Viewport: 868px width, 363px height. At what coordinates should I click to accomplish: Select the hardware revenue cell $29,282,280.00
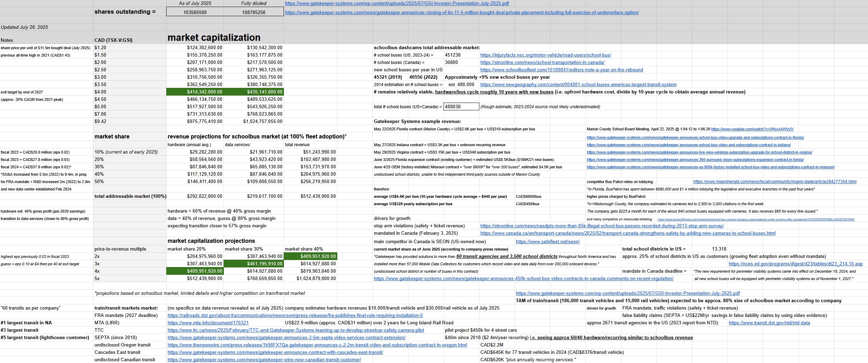coord(195,152)
